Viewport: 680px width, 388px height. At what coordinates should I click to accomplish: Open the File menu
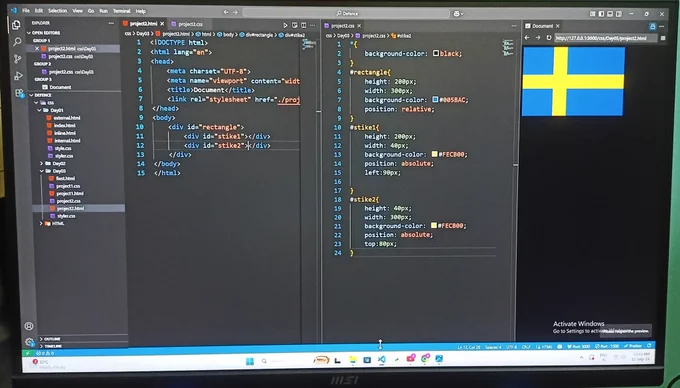(26, 10)
